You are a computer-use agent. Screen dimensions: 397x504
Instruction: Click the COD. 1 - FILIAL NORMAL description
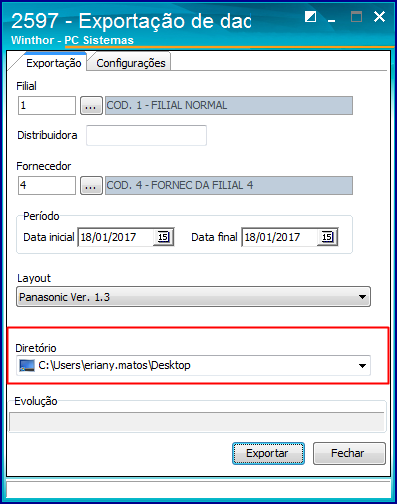pyautogui.click(x=229, y=106)
